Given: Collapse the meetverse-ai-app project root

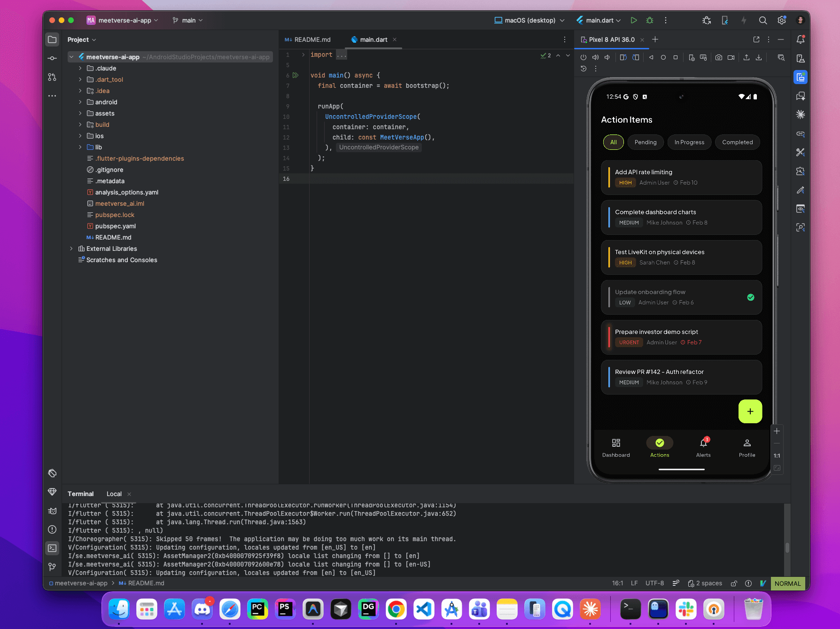Looking at the screenshot, I should tap(71, 56).
